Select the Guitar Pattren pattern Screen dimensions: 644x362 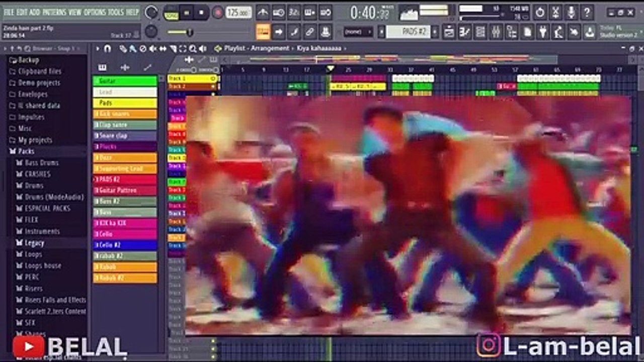tap(125, 190)
